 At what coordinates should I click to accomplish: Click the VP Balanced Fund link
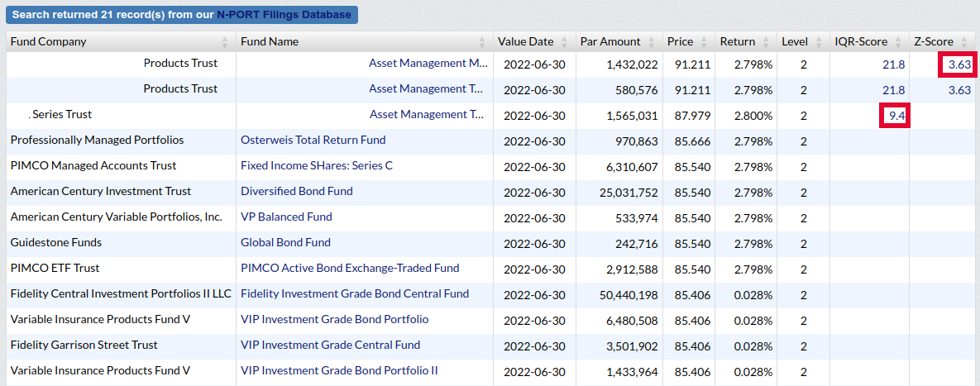coord(286,217)
